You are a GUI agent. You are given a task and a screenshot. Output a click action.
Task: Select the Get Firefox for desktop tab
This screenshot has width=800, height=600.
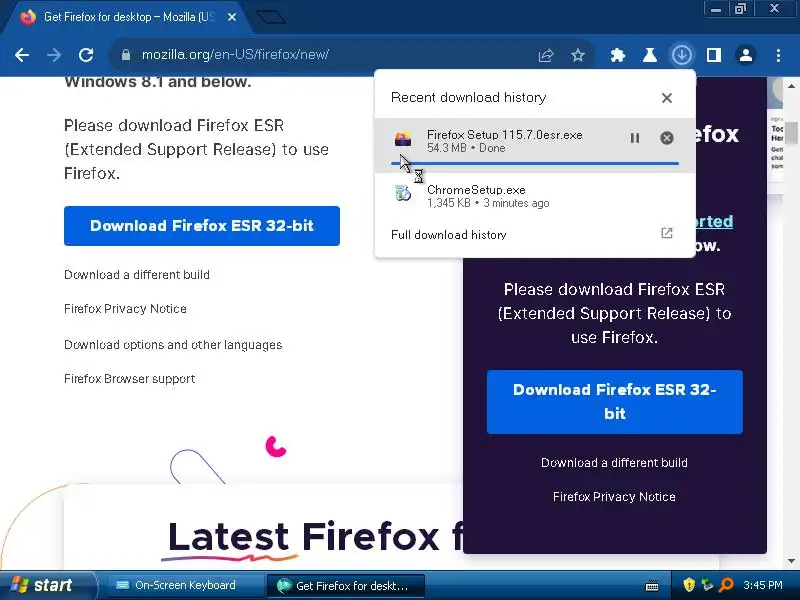128,17
